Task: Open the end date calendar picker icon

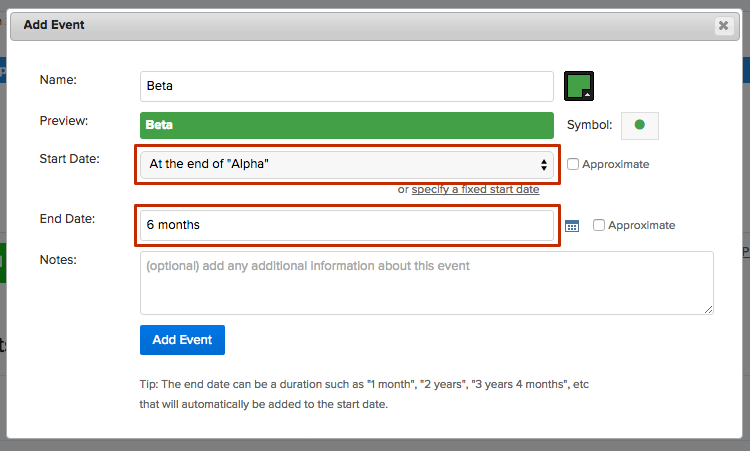Action: (572, 226)
